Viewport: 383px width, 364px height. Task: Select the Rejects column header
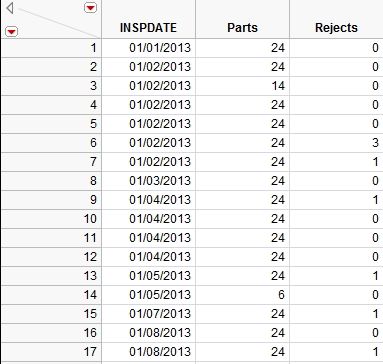pyautogui.click(x=336, y=28)
